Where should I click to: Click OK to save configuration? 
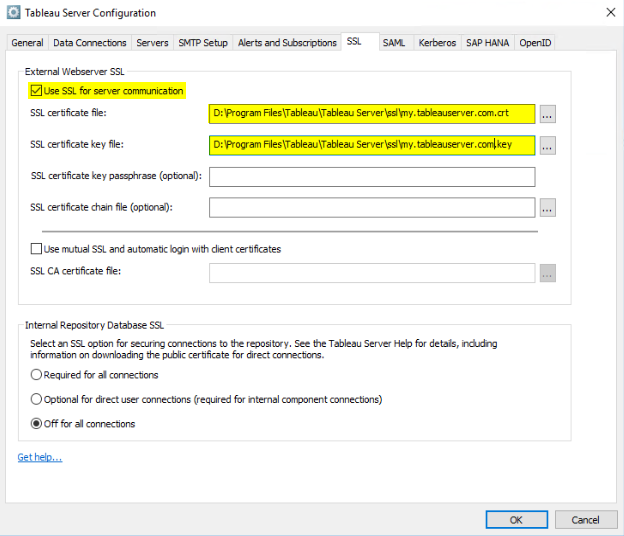pyautogui.click(x=517, y=520)
